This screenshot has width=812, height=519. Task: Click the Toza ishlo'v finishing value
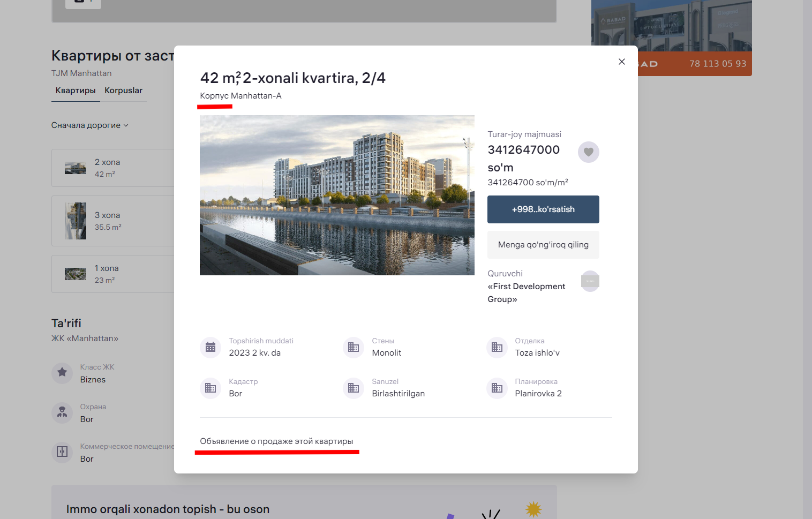click(x=537, y=353)
